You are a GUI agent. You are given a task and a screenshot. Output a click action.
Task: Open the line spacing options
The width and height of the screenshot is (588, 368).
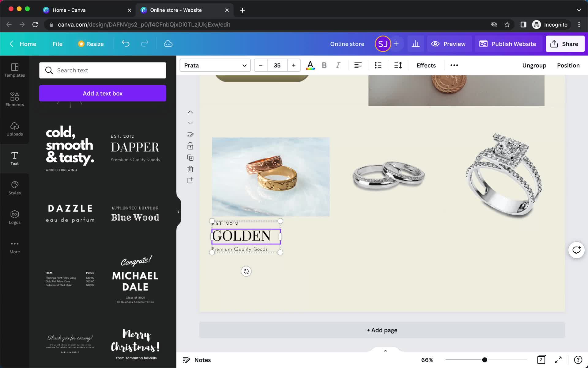pos(398,65)
